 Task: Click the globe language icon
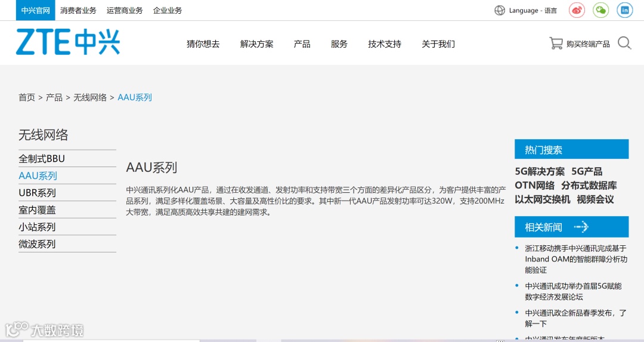(500, 10)
